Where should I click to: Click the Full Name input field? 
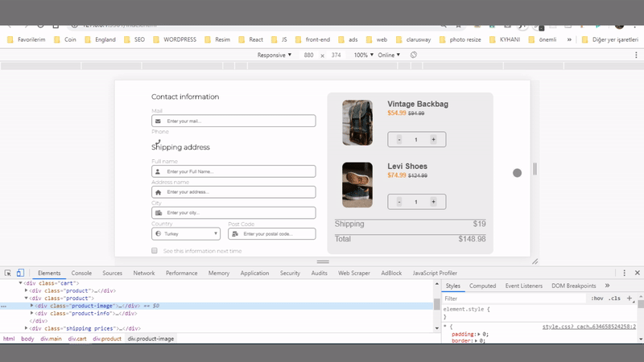point(233,171)
